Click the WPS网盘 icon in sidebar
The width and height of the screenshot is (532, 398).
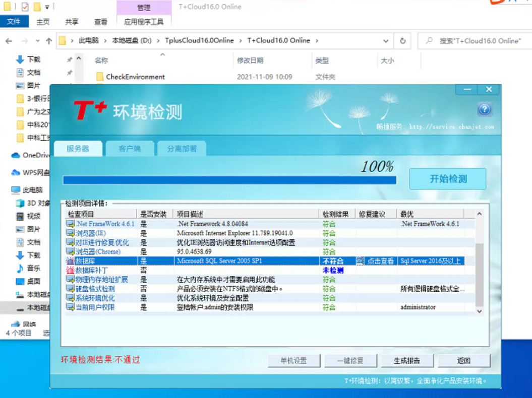point(16,173)
